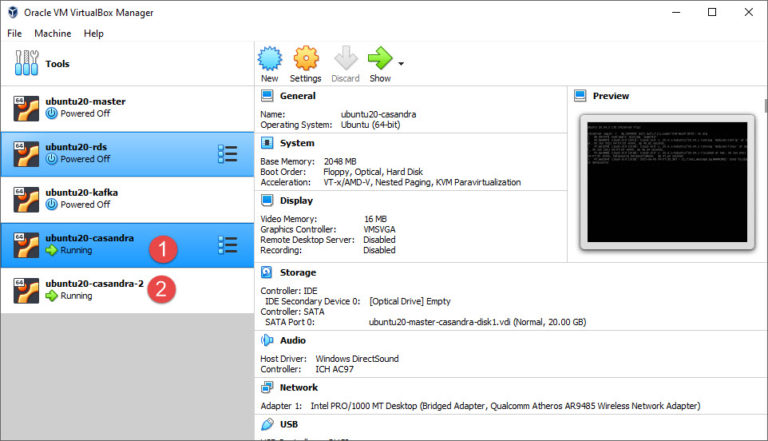Open the Help menu

(x=93, y=33)
